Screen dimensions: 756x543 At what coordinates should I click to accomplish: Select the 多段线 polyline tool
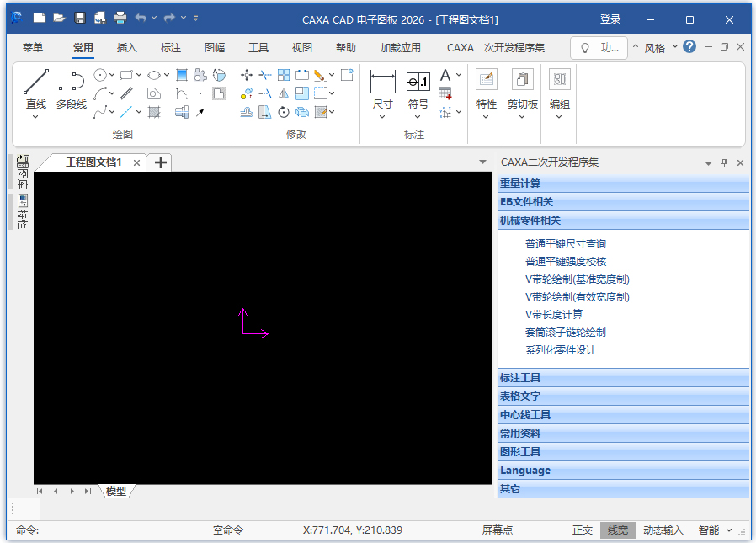pyautogui.click(x=72, y=83)
